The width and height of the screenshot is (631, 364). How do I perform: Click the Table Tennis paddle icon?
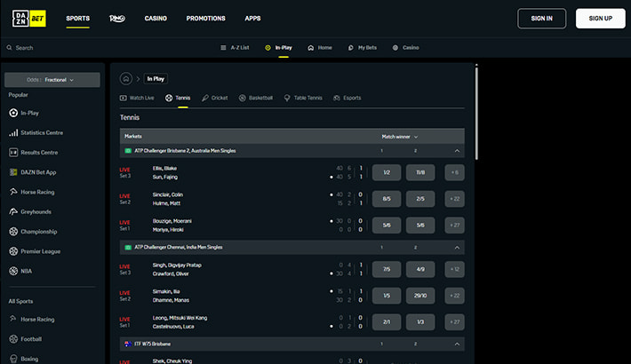coord(287,98)
